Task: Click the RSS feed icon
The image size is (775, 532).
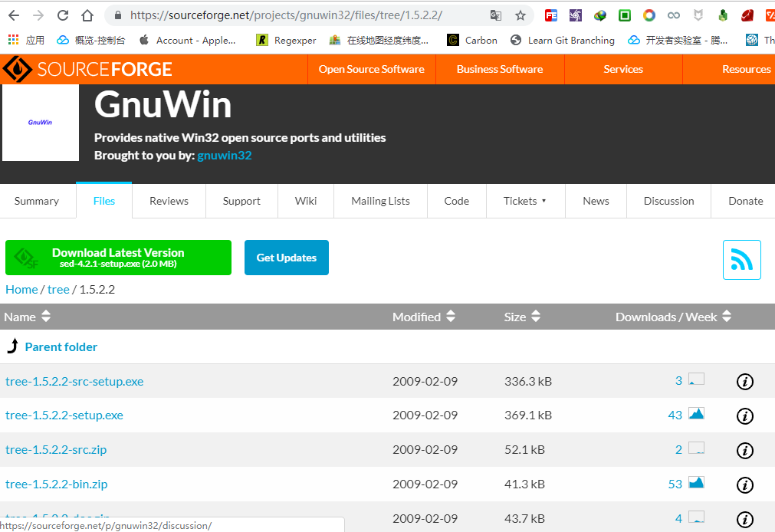Action: (741, 260)
